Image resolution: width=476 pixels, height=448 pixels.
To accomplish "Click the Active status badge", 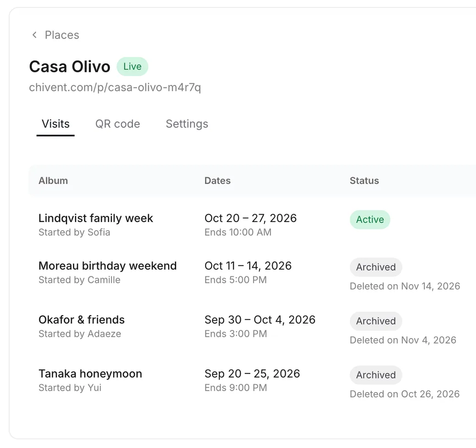I will (x=370, y=220).
